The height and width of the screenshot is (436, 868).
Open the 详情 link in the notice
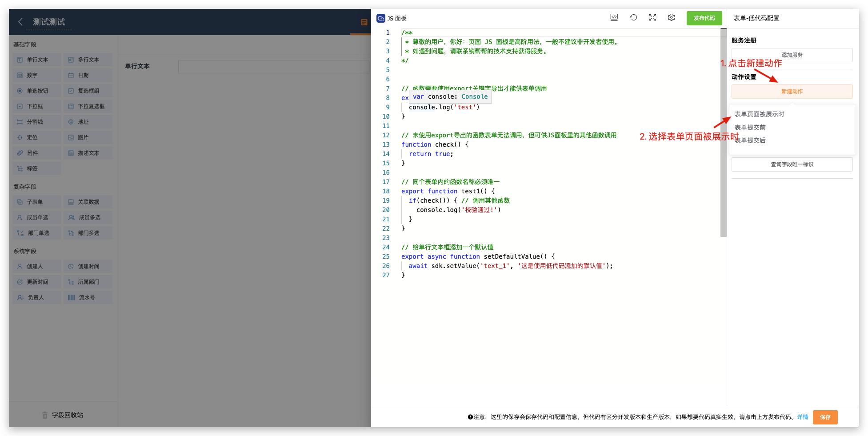[802, 417]
